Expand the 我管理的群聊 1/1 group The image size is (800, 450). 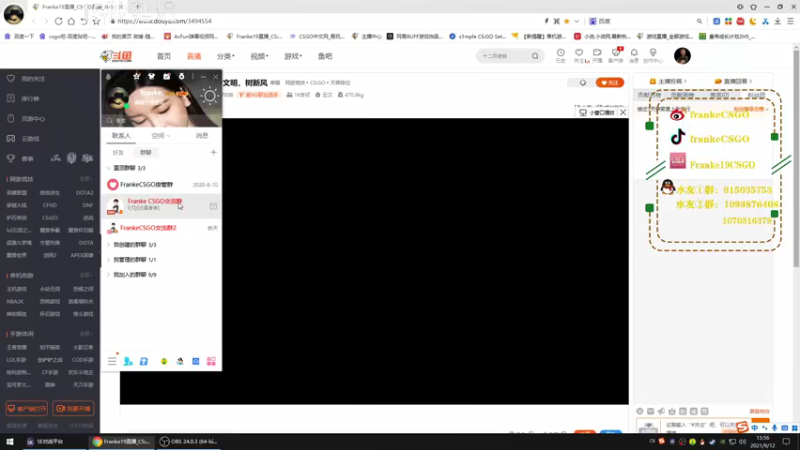coord(131,260)
